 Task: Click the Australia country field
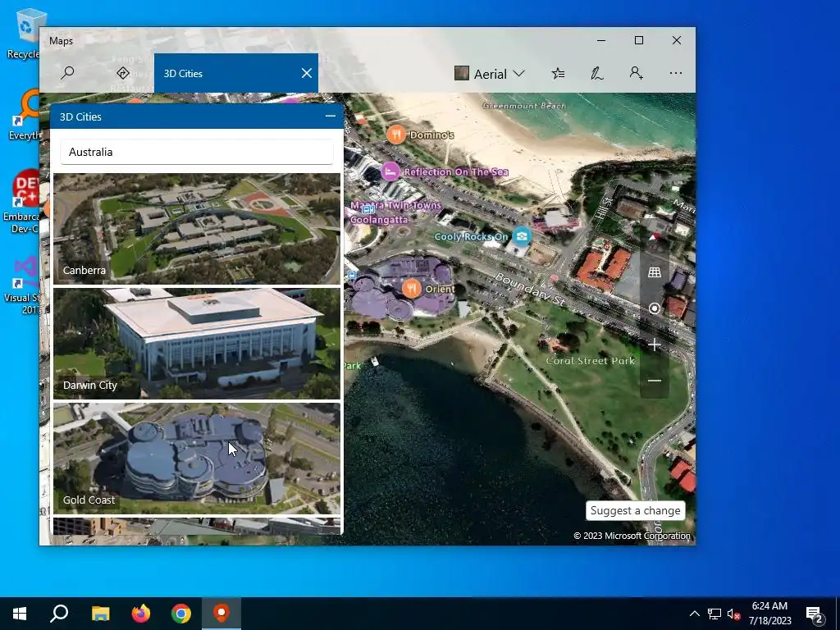click(x=197, y=152)
